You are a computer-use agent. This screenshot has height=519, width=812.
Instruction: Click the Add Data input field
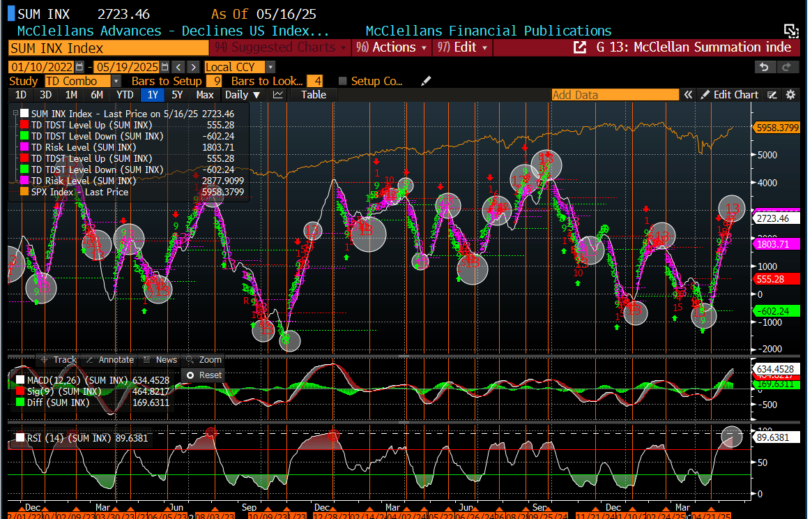tap(615, 95)
